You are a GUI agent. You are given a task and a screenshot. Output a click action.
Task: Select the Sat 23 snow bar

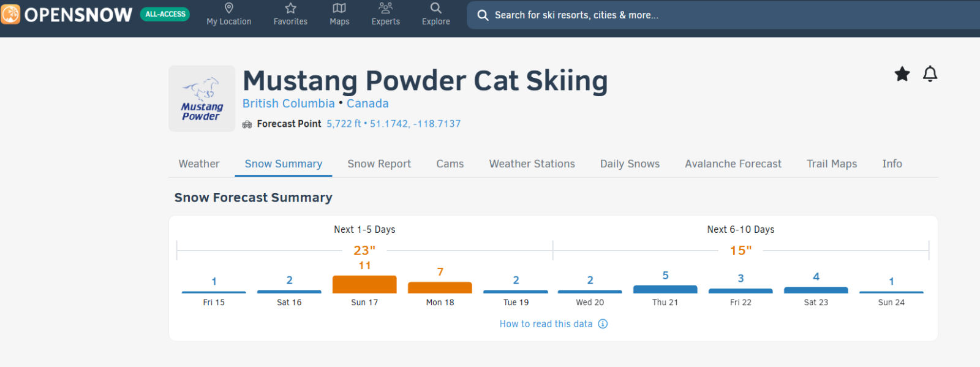[816, 290]
